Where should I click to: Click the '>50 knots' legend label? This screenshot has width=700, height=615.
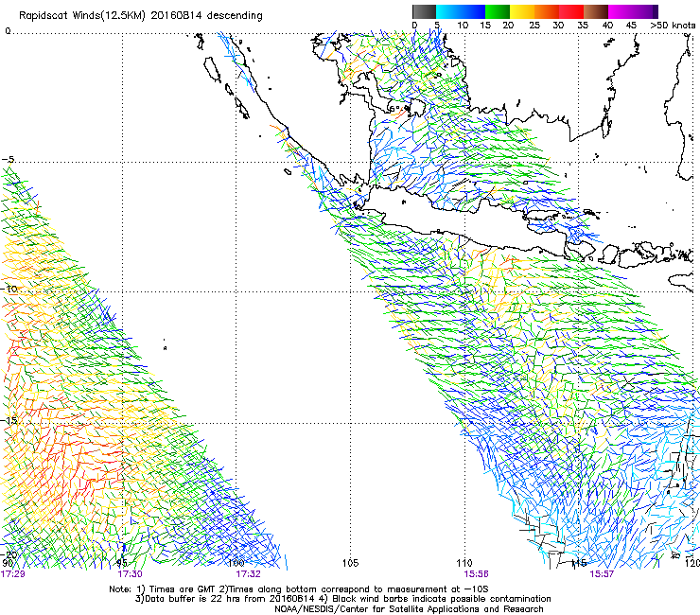[x=673, y=25]
